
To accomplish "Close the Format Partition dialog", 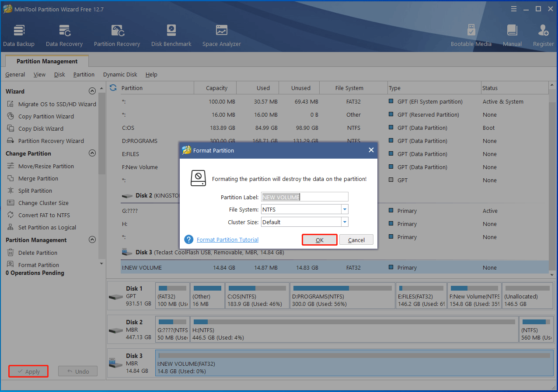I will (x=371, y=150).
